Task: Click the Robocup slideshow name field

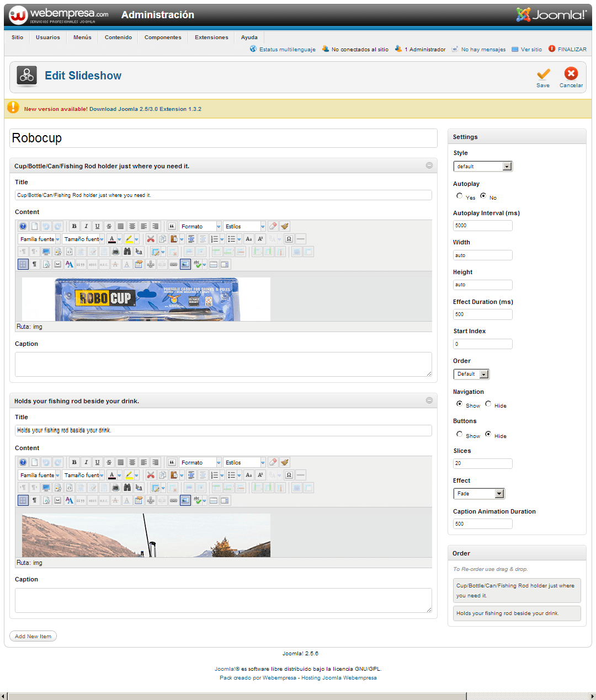Action: (223, 138)
